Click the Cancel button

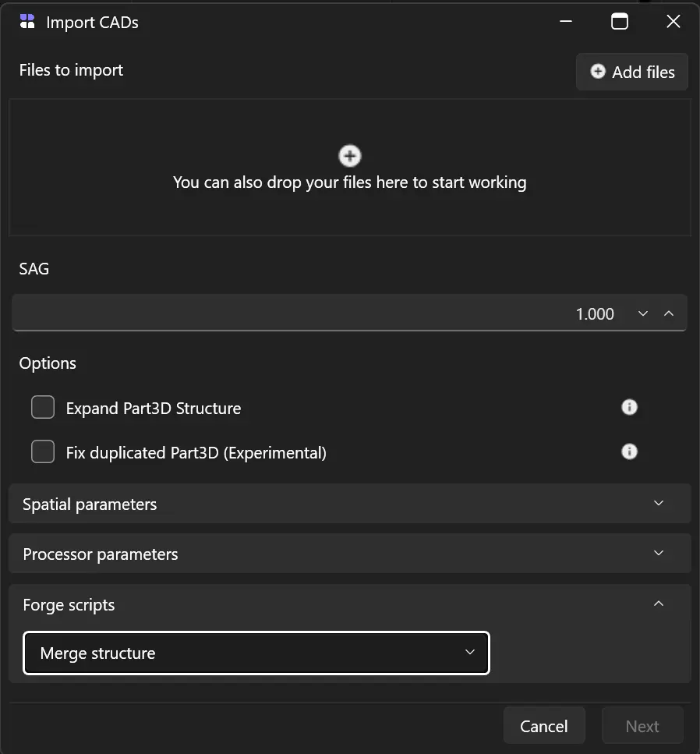click(x=543, y=726)
